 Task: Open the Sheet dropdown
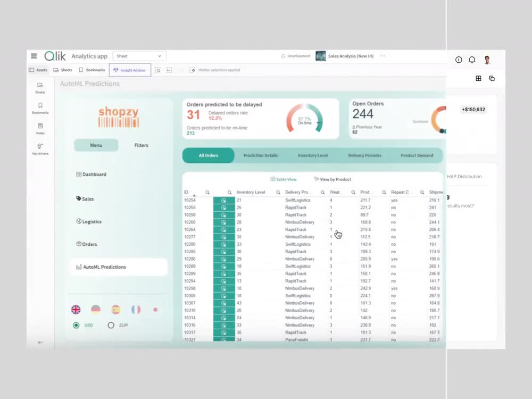[139, 56]
